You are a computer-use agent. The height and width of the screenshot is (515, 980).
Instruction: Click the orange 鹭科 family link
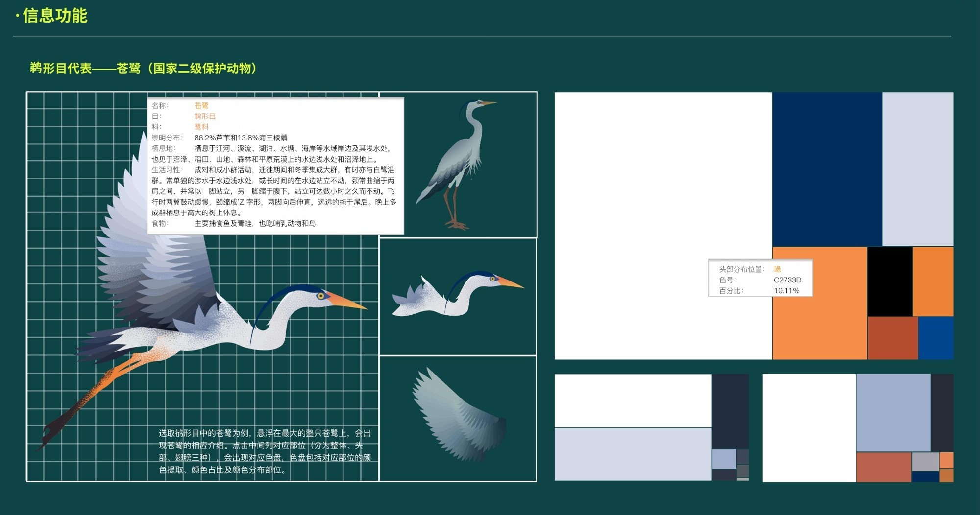tap(201, 127)
